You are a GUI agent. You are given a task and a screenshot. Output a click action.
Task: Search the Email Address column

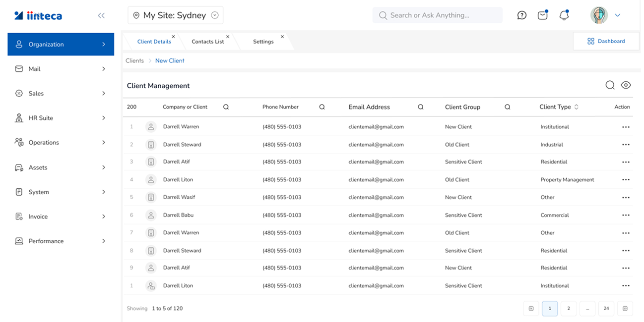pos(421,107)
